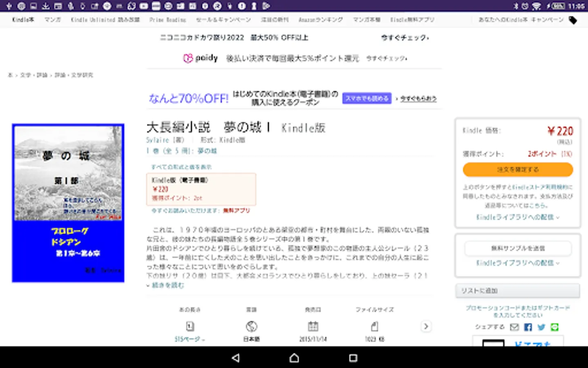This screenshot has width=588, height=368.
Task: Tap the YouTube notification icon
Action: tap(144, 6)
